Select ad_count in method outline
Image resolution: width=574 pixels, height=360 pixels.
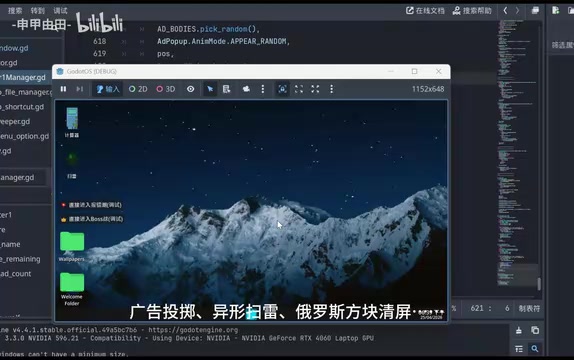(x=16, y=274)
